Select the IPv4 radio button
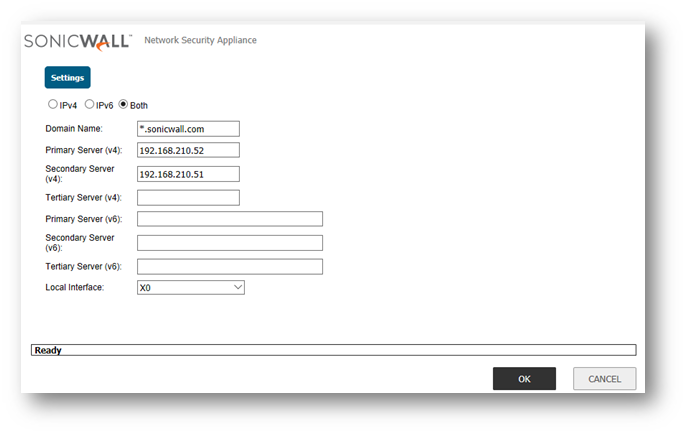Viewport: 687px width, 435px height. click(53, 104)
